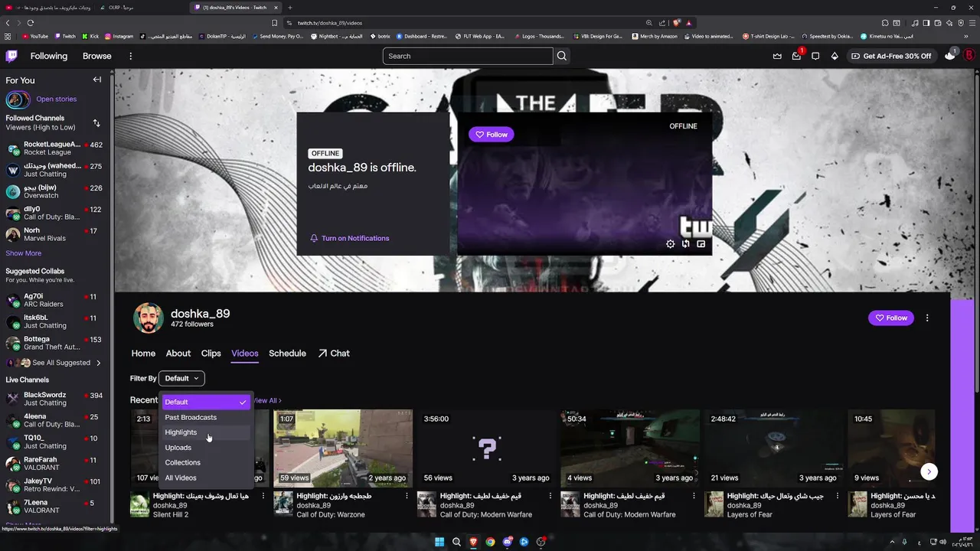This screenshot has height=551, width=980.
Task: Open stories link in sidebar
Action: click(x=56, y=99)
